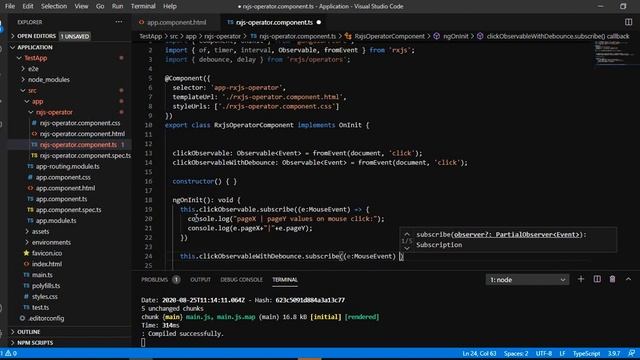Switch to app.component.html editor tab
Image resolution: width=640 pixels, height=360 pixels.
click(176, 22)
